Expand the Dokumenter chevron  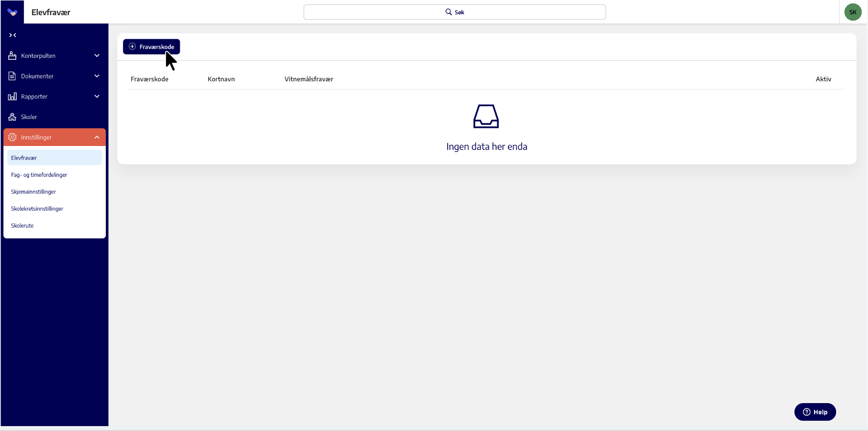[97, 76]
